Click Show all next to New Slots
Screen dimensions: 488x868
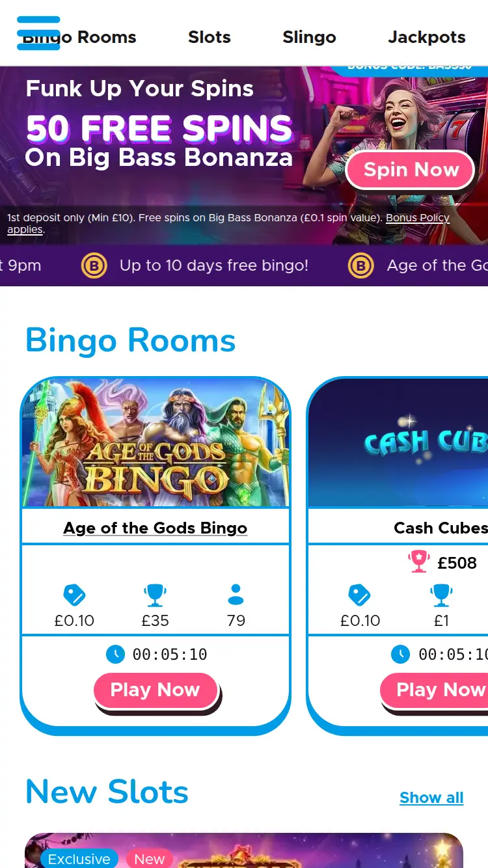(431, 798)
